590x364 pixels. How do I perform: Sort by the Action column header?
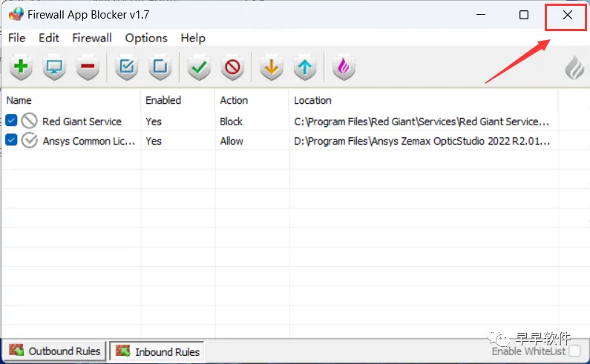234,100
